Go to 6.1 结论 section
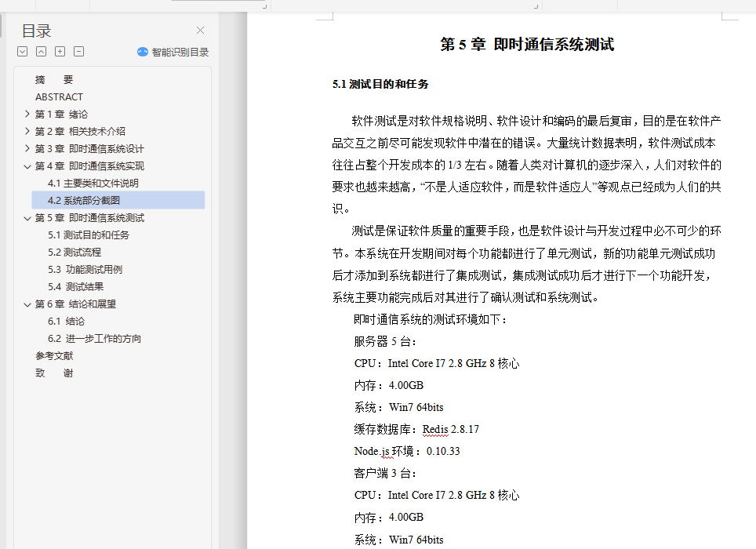The width and height of the screenshot is (756, 549). (x=66, y=321)
